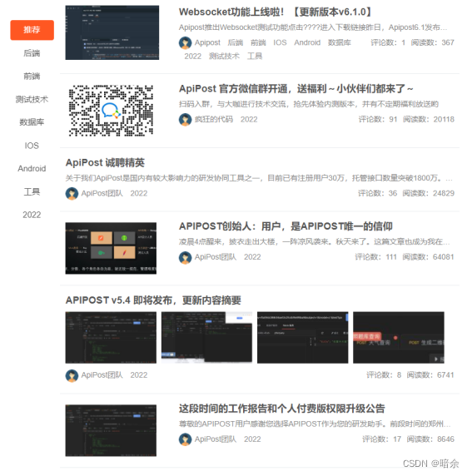Open thumbnail of APIPOST创始人 article
Image resolution: width=472 pixels, height=476 pixels.
pyautogui.click(x=111, y=248)
